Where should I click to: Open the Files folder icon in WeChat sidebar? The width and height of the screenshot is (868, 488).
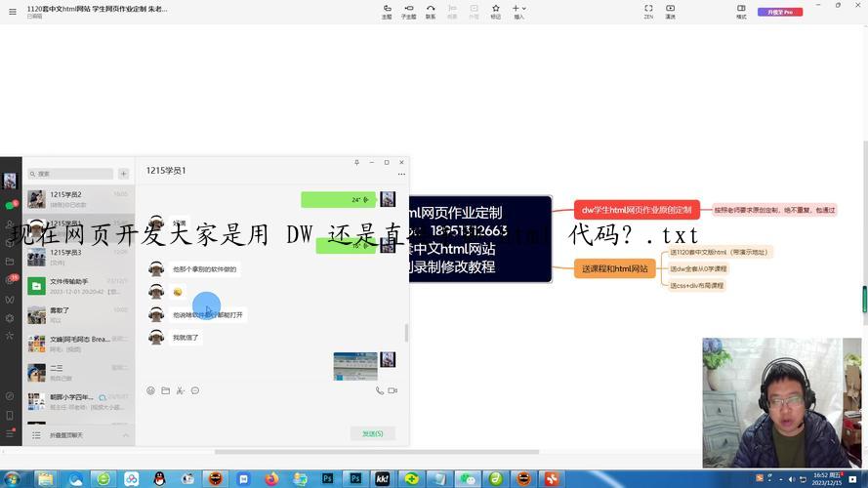(10, 262)
